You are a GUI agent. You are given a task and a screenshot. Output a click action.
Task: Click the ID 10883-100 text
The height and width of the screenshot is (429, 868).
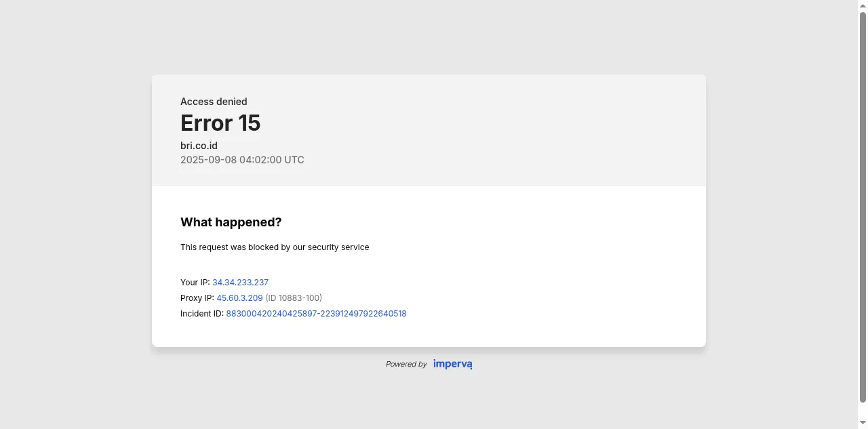coord(294,298)
